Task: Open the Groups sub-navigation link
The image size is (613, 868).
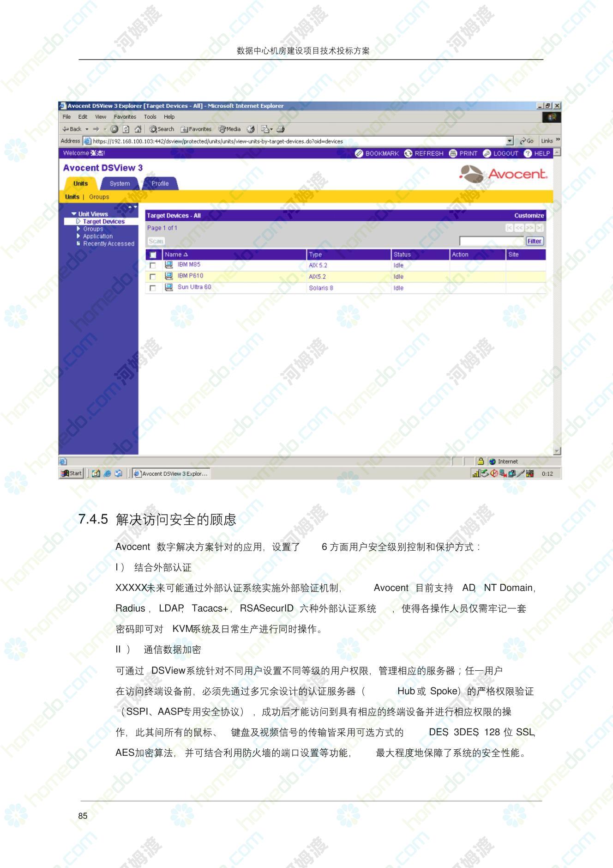Action: 99,197
